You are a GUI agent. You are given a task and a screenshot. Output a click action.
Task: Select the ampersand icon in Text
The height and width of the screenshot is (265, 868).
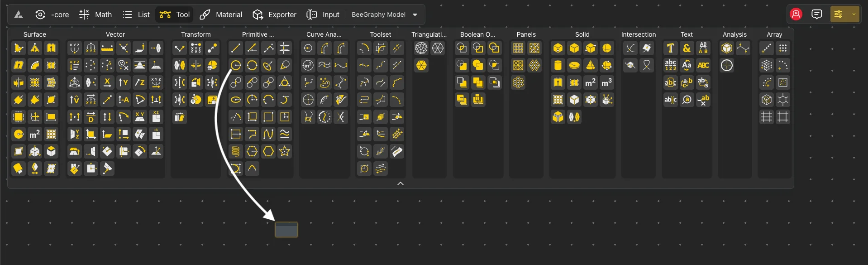(x=687, y=48)
